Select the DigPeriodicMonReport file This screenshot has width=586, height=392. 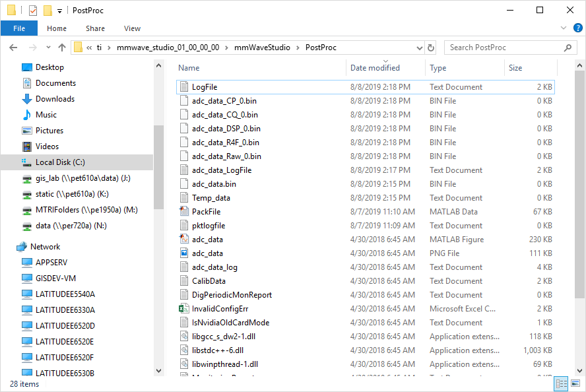(232, 295)
